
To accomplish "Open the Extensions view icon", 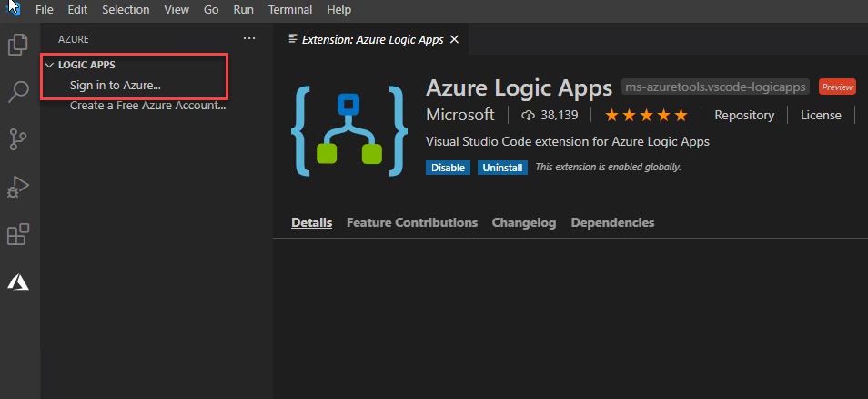I will (18, 234).
